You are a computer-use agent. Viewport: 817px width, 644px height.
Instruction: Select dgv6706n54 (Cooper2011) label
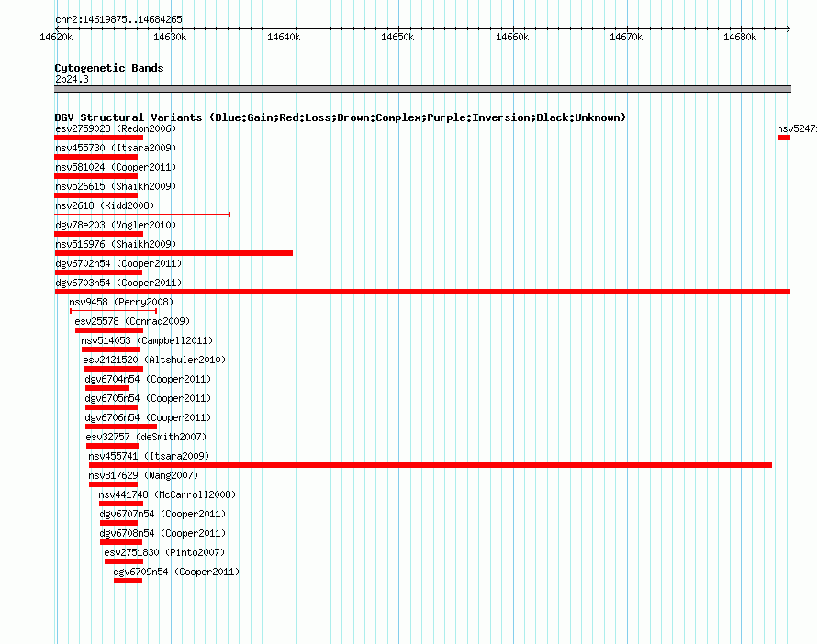(148, 417)
